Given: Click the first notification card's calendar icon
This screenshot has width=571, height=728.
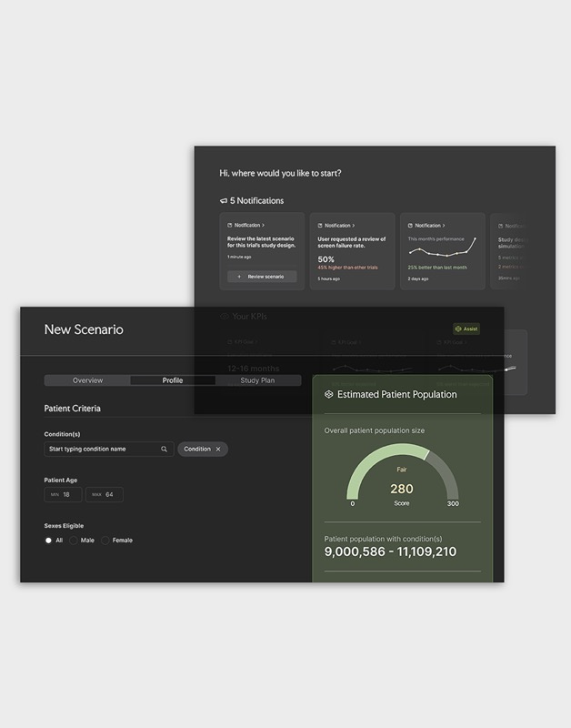Looking at the screenshot, I should (230, 225).
